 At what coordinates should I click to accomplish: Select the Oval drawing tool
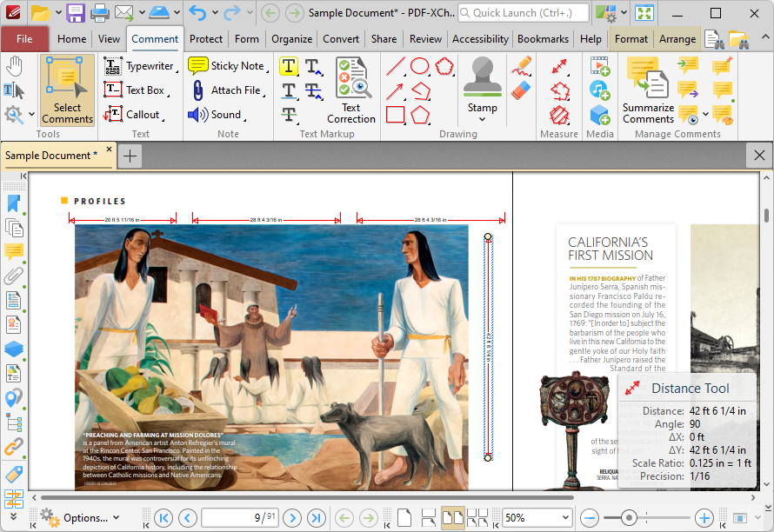pyautogui.click(x=420, y=66)
